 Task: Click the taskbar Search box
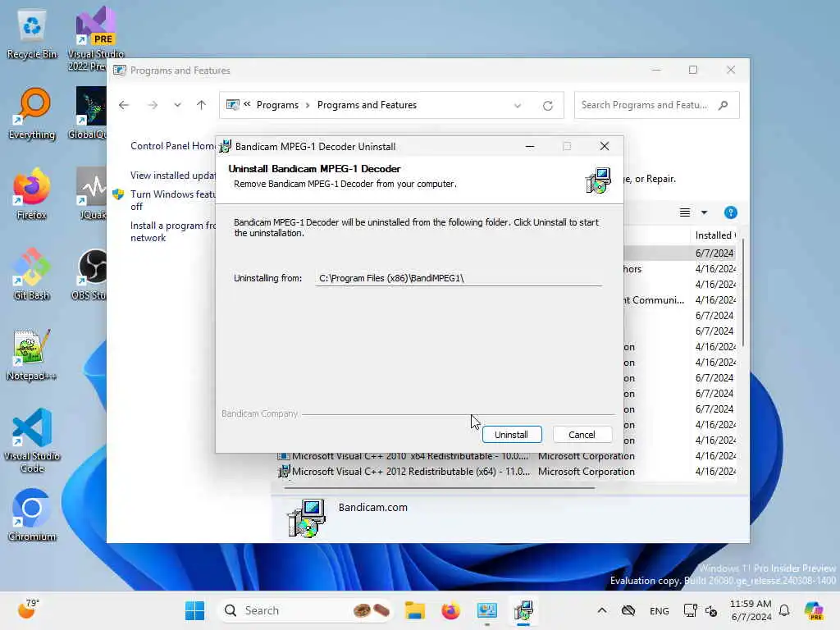tap(306, 610)
